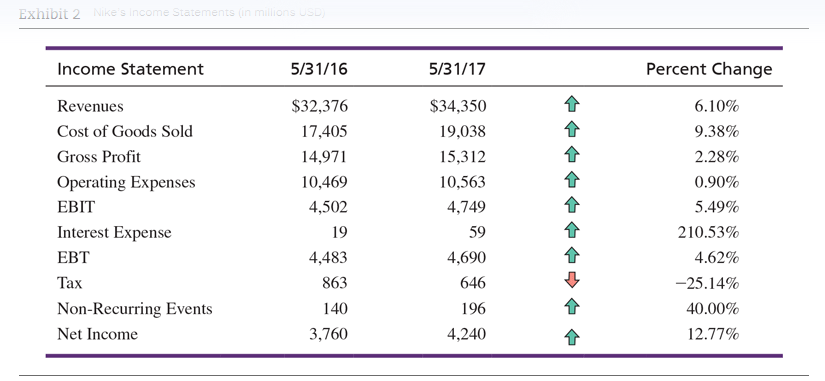
Task: Click the EBIT row up arrow
Action: 571,205
